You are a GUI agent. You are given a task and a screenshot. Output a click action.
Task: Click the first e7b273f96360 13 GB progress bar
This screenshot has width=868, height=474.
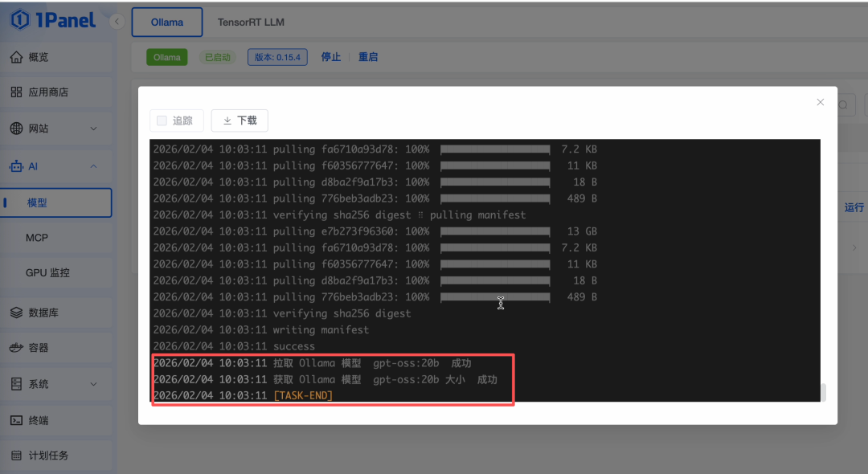click(x=495, y=231)
